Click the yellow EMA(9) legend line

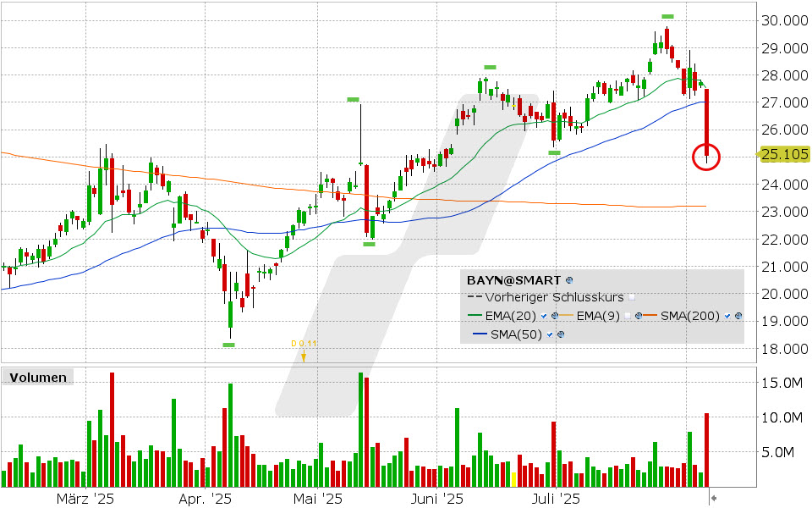(x=566, y=315)
